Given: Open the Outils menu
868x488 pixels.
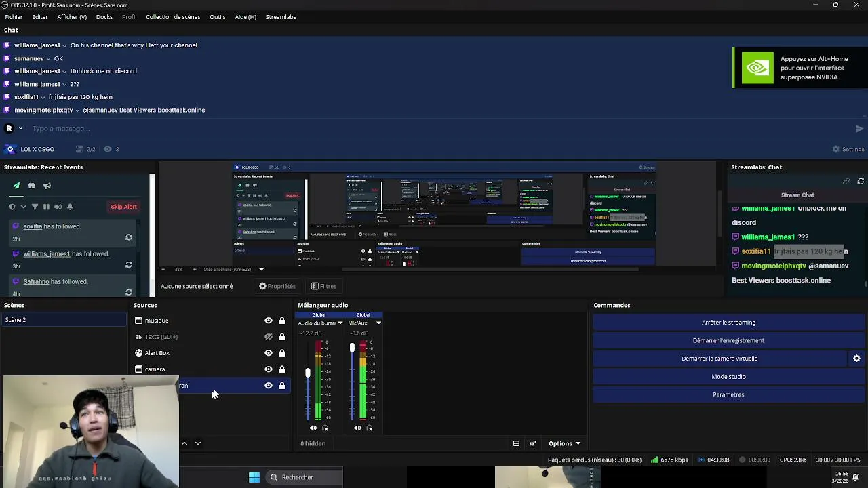Looking at the screenshot, I should click(218, 16).
